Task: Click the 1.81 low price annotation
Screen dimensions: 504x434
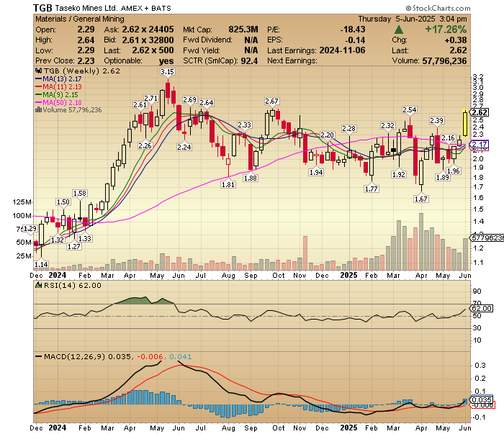Action: tap(228, 185)
